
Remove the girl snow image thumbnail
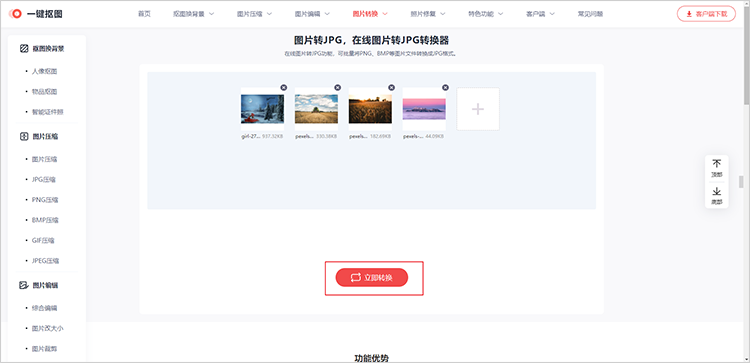(284, 88)
